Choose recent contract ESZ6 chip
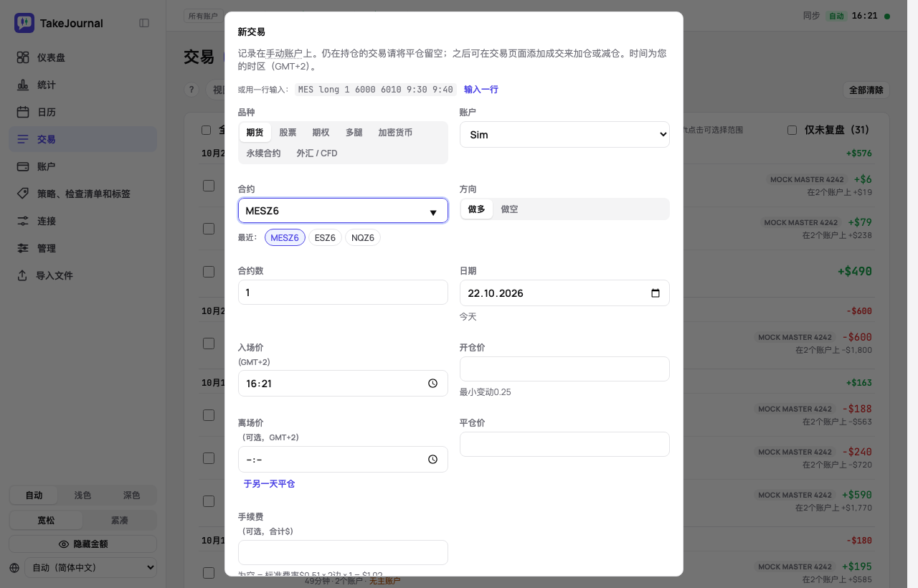 325,238
